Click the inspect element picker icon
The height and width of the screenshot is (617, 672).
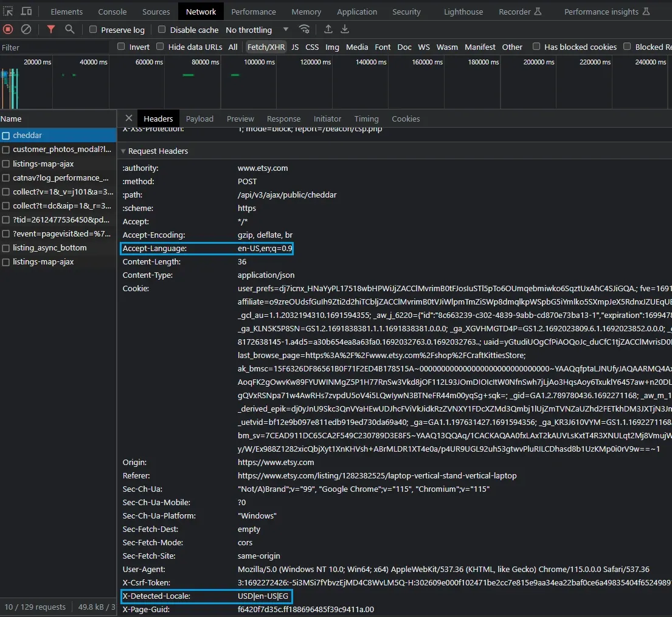[x=9, y=12]
